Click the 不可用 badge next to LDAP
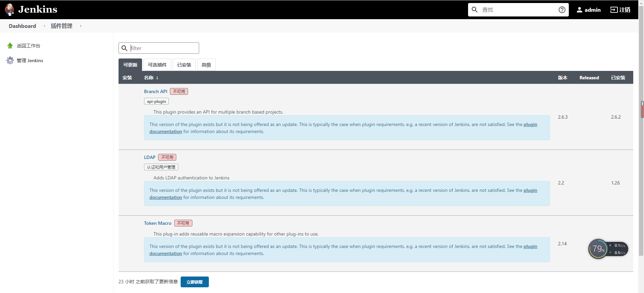Screen dimensions: 644x293 pos(167,157)
